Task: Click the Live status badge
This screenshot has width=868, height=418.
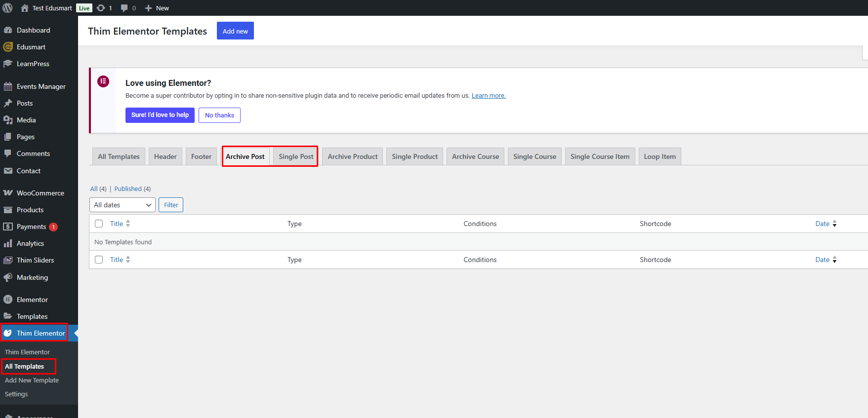Action: (x=84, y=8)
